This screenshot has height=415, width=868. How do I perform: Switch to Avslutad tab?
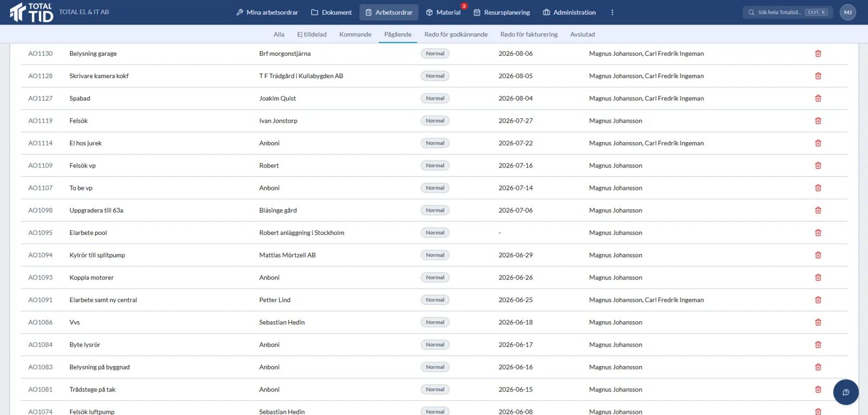point(583,34)
